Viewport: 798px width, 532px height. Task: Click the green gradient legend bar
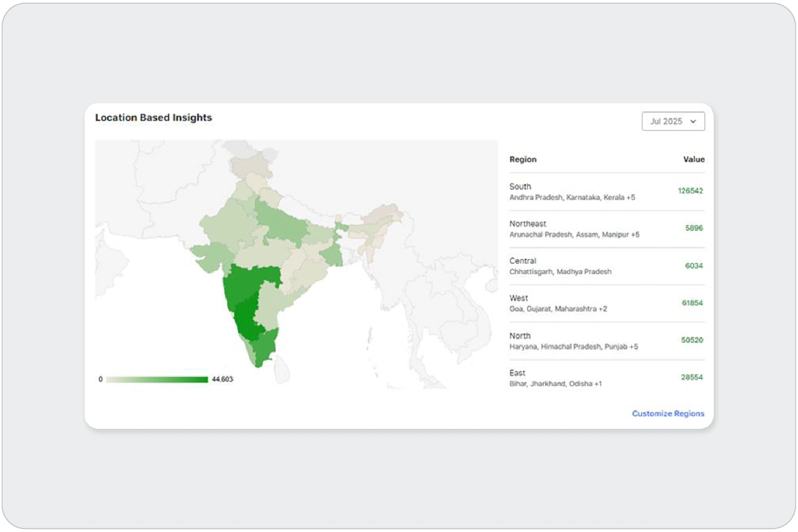[157, 379]
